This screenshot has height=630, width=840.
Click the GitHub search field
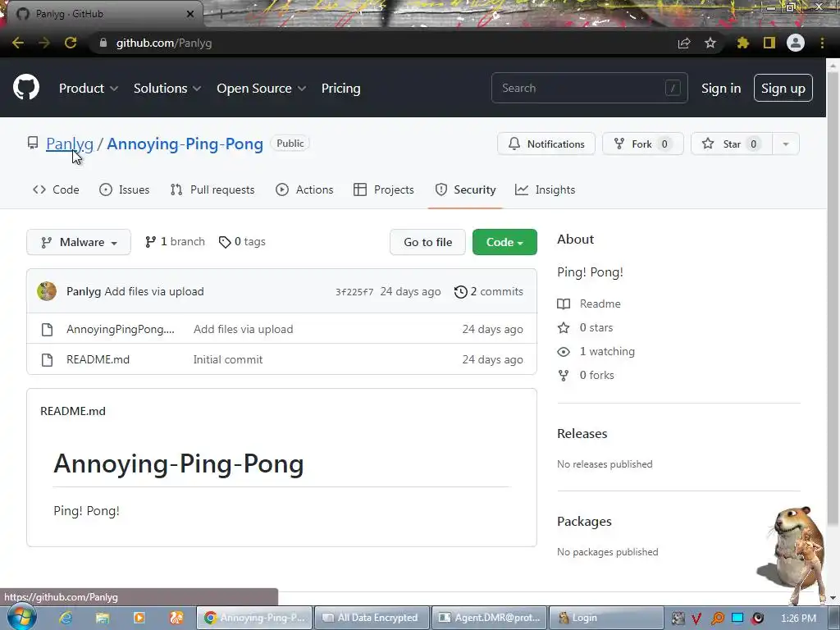(589, 89)
